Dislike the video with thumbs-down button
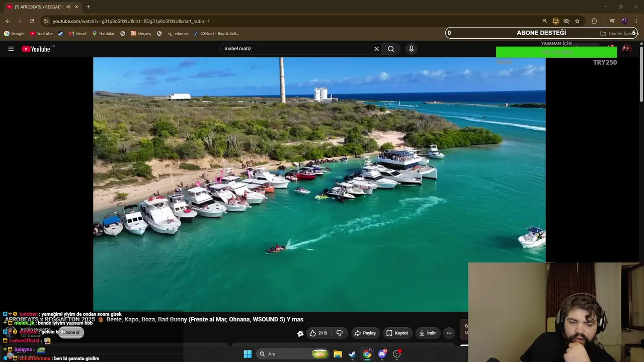 click(340, 333)
